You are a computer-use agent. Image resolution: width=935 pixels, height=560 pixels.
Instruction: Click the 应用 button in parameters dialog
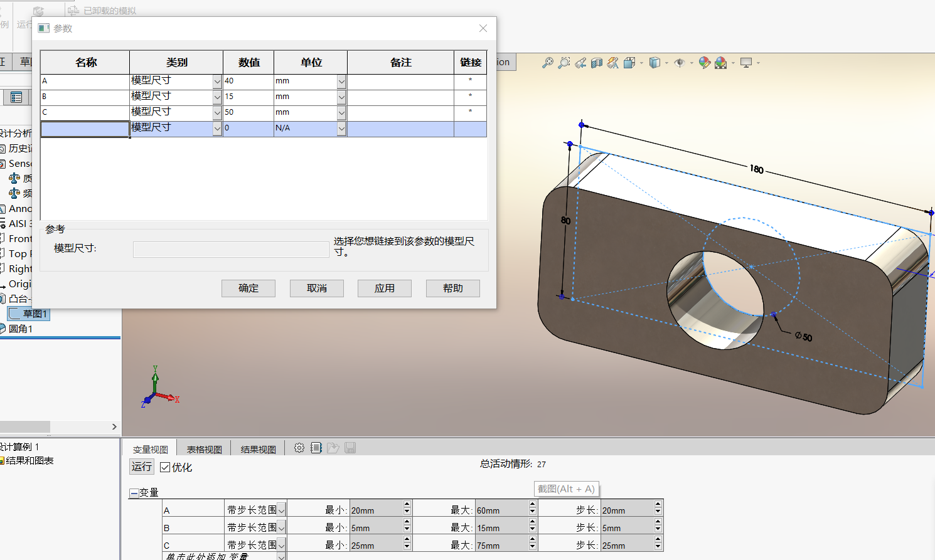tap(385, 288)
